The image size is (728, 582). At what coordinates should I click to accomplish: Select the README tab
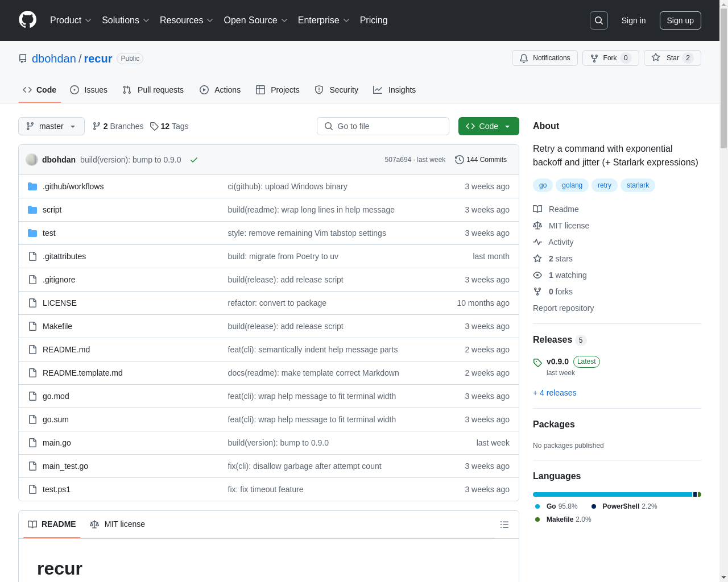coord(52,524)
